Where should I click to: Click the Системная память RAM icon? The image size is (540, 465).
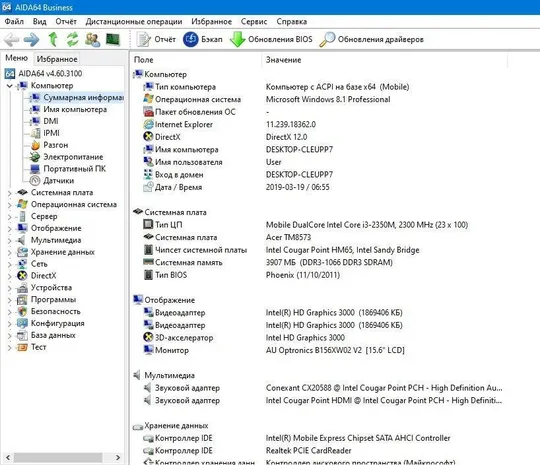[x=148, y=262]
